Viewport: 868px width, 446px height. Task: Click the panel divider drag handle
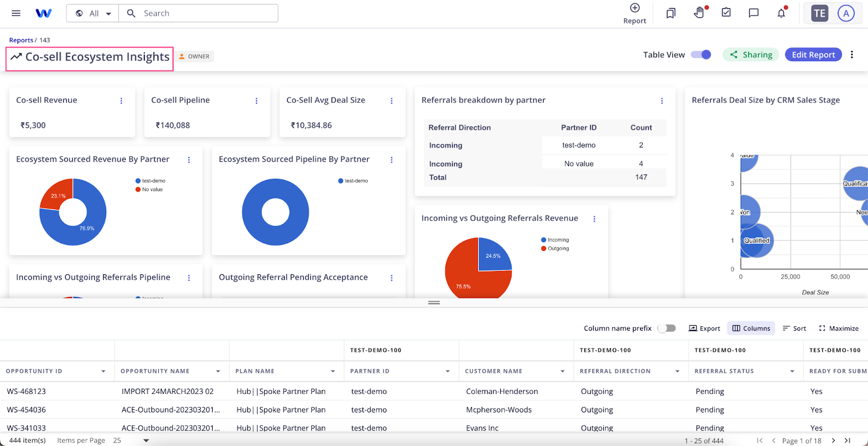(434, 302)
